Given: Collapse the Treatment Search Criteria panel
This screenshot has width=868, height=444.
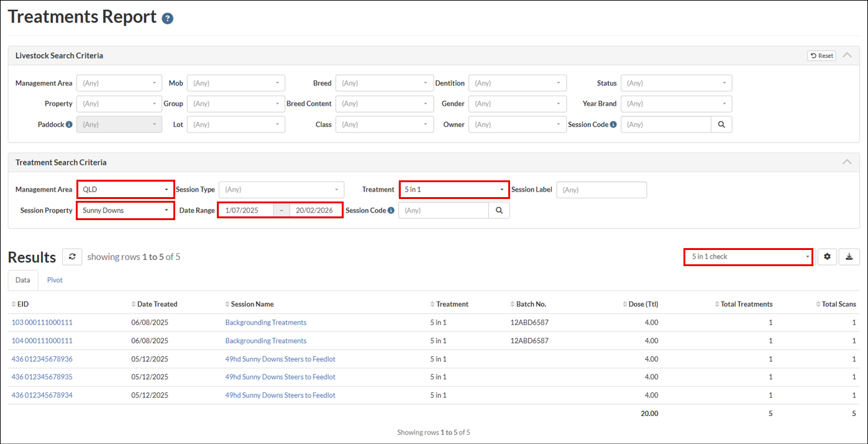Looking at the screenshot, I should (847, 162).
